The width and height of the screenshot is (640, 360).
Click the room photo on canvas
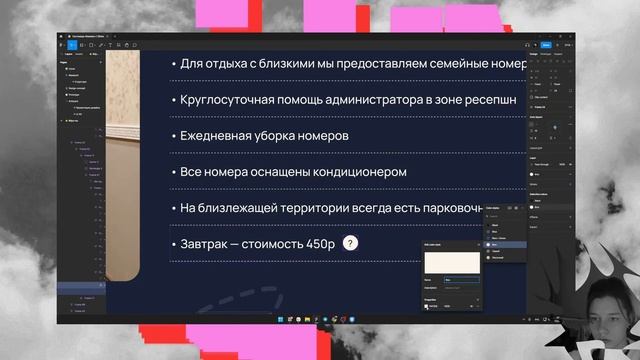click(123, 165)
